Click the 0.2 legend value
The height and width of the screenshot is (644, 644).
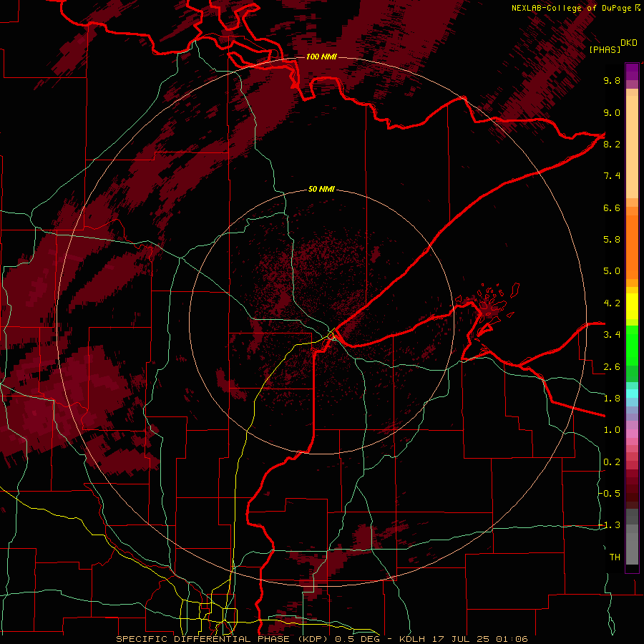[x=612, y=462]
